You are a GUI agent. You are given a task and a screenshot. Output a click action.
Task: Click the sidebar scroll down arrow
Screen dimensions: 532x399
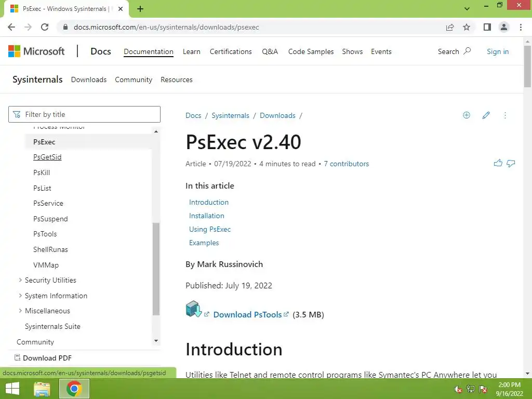(x=156, y=341)
